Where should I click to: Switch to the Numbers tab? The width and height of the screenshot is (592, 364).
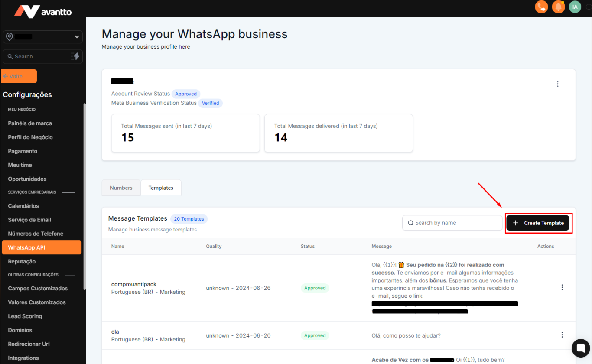click(121, 188)
